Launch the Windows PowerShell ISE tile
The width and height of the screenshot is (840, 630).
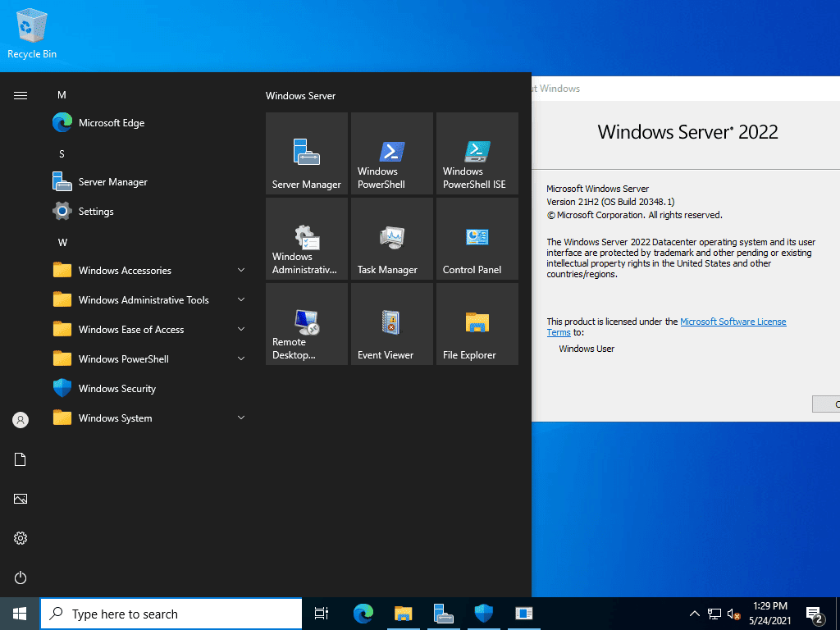pyautogui.click(x=477, y=153)
